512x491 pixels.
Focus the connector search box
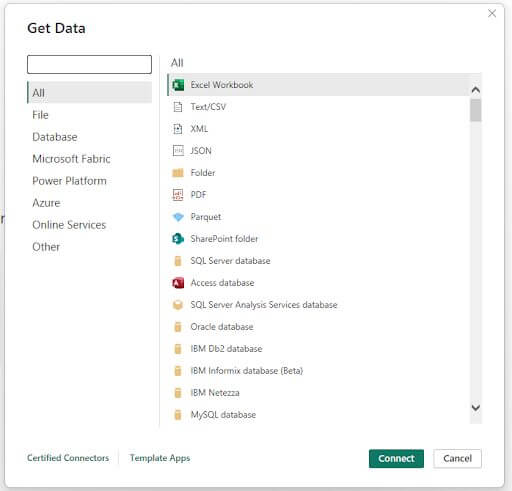89,64
